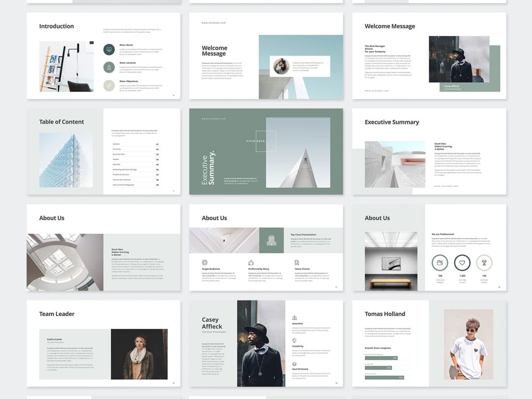Click the Casey Affleck caption on green block
The width and height of the screenshot is (532, 399).
(x=452, y=86)
